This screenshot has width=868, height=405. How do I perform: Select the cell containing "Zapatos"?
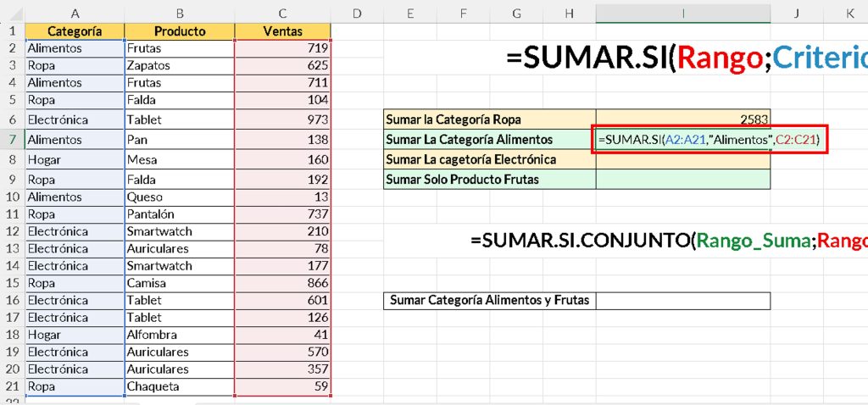(x=180, y=65)
